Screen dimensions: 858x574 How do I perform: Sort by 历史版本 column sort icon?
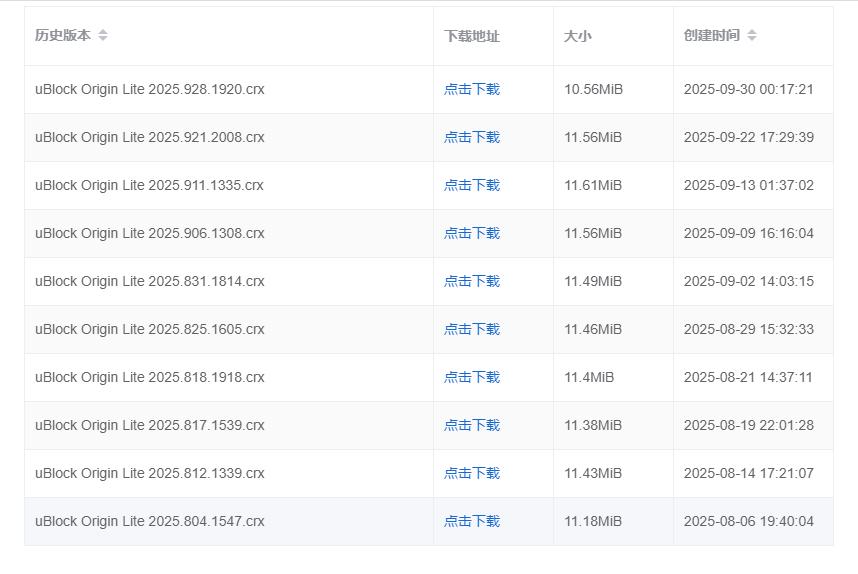(x=103, y=36)
